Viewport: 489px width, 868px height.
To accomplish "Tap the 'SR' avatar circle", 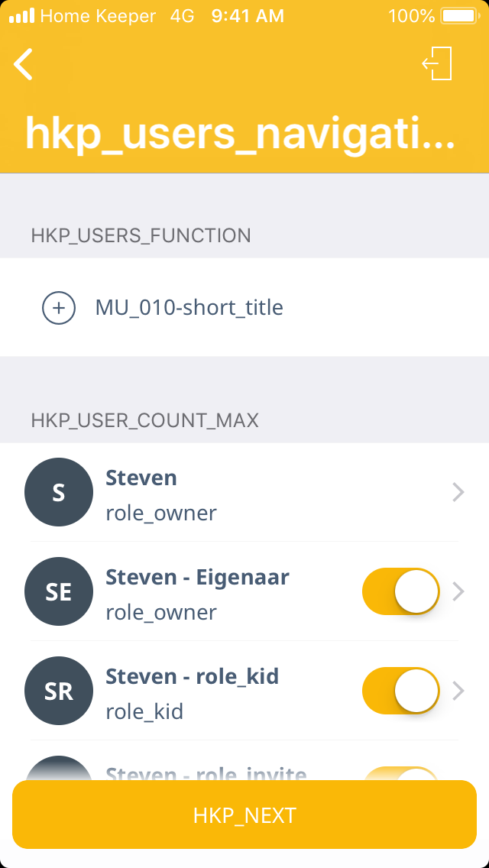I will 59,691.
